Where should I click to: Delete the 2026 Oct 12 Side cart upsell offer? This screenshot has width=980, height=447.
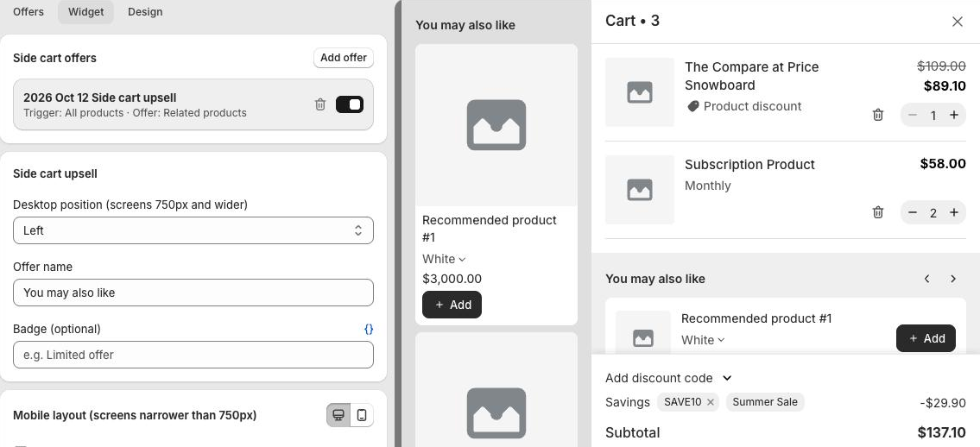(320, 105)
